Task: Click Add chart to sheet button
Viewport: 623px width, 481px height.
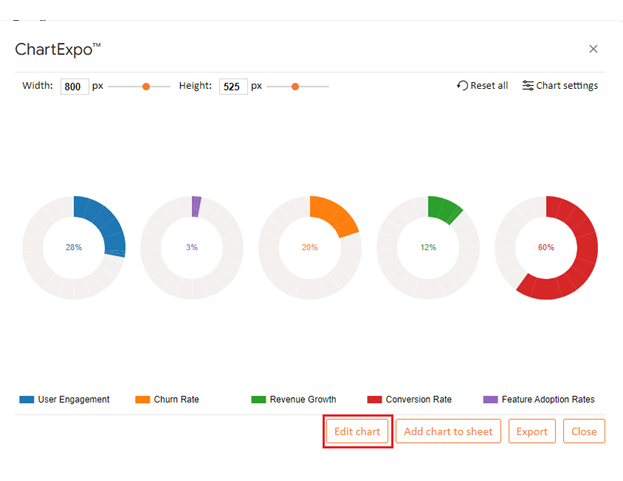Action: click(x=448, y=431)
